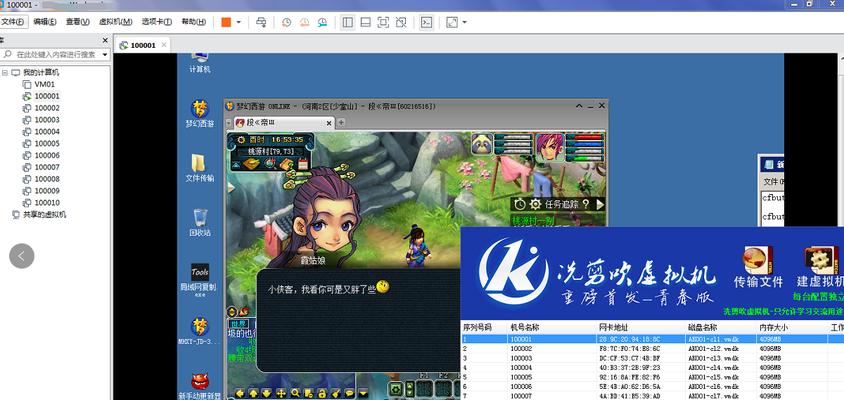This screenshot has height=400, width=844.
Task: Toggle the console view icon
Action: (426, 22)
